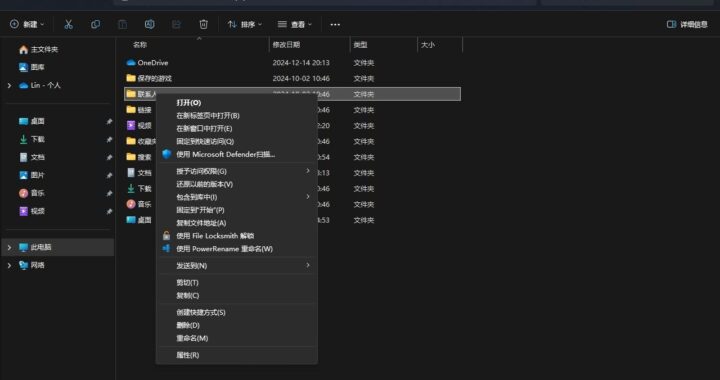Screen dimensions: 720x380
Task: Choose 使用 Microsoft Defender扫描 menu entry
Action: coord(236,154)
